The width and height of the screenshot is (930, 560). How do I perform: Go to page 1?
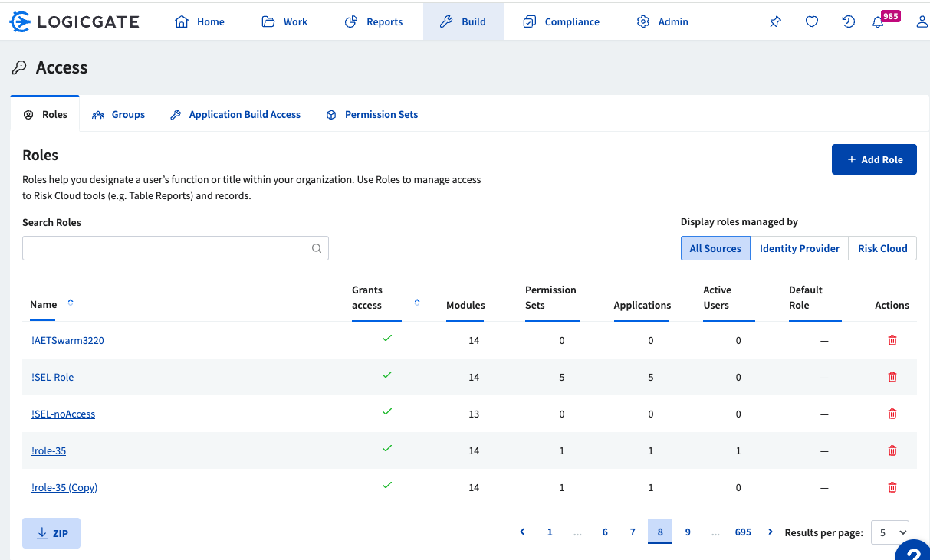click(x=550, y=532)
